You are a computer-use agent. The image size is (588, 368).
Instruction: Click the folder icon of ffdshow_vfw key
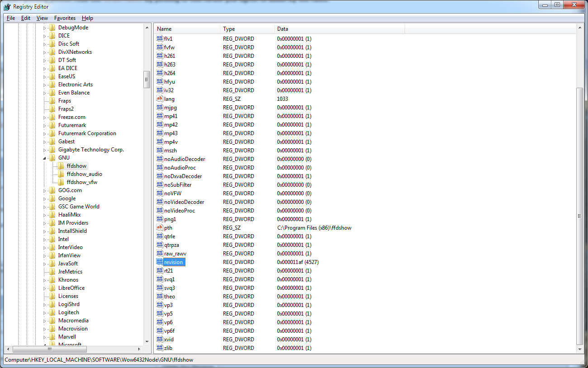point(61,182)
